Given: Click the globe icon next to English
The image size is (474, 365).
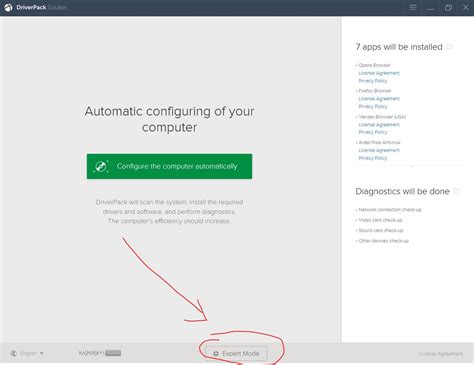Looking at the screenshot, I should click(14, 353).
